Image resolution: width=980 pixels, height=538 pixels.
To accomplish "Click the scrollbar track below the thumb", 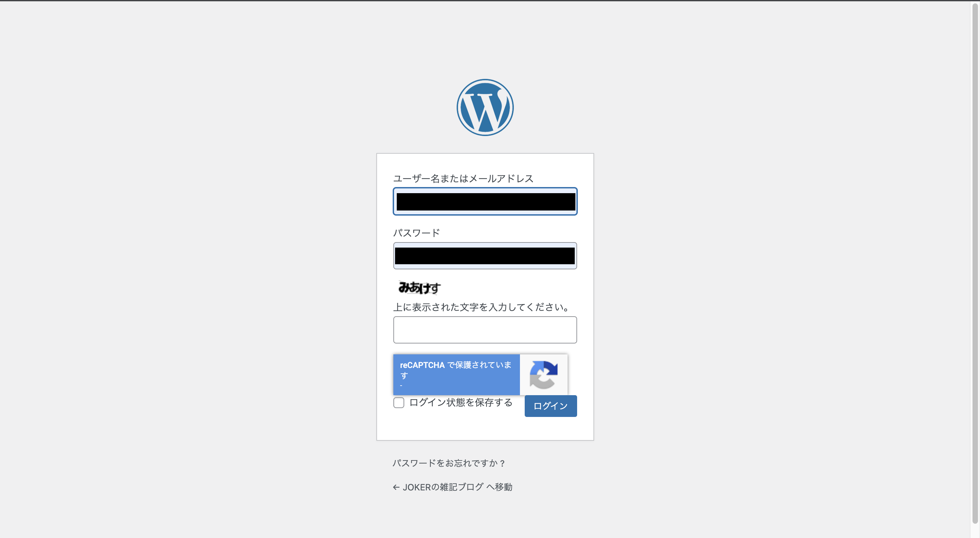I will [x=975, y=531].
